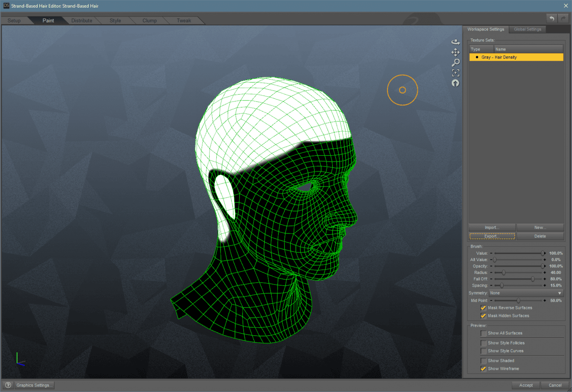This screenshot has width=572, height=392.
Task: Click the Export button
Action: tap(492, 236)
